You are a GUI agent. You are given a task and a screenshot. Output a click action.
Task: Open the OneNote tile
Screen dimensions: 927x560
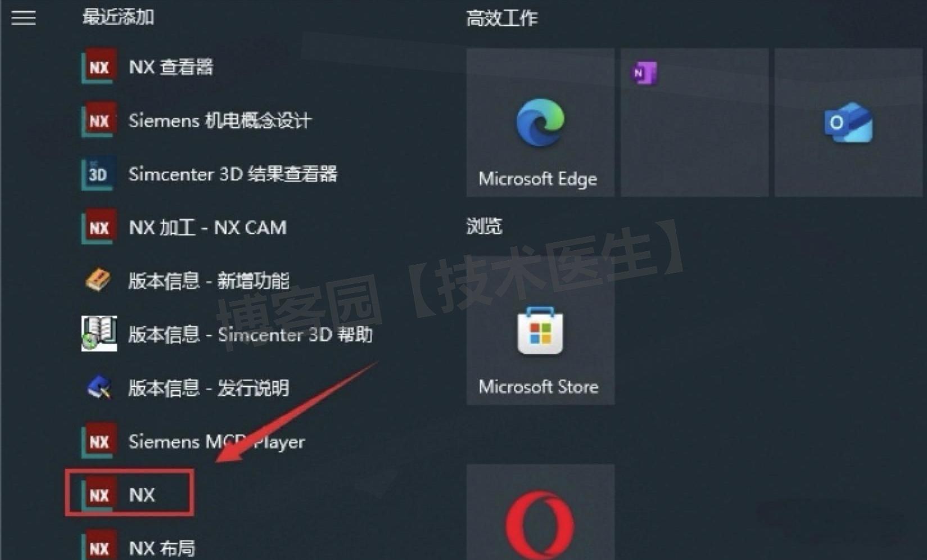(x=694, y=123)
